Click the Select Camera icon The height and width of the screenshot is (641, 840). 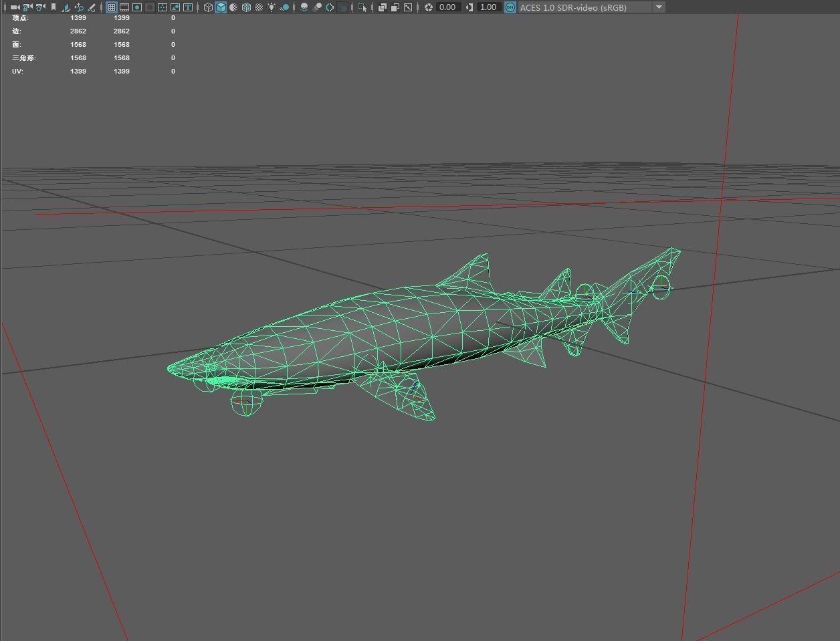point(15,7)
